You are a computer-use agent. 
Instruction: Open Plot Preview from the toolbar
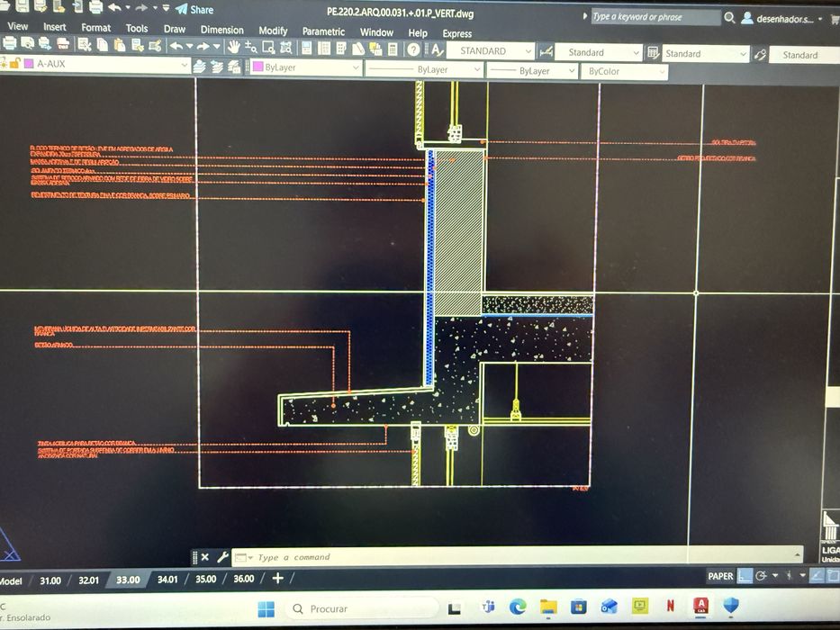click(27, 44)
